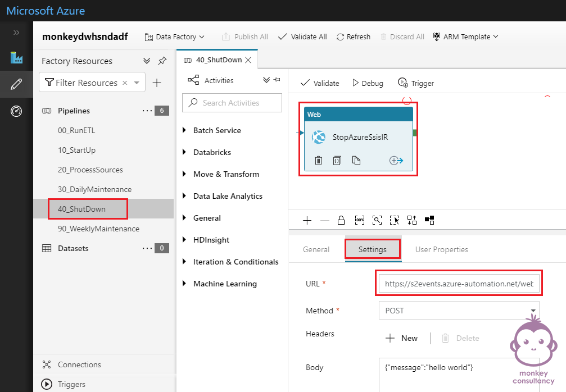Image resolution: width=566 pixels, height=392 pixels.
Task: Click Publish All button
Action: 245,37
